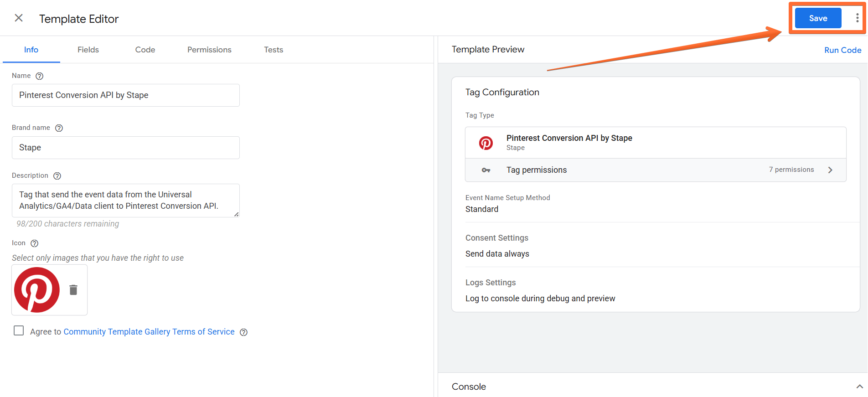Go to the Code tab
The width and height of the screenshot is (868, 397).
[x=145, y=50]
